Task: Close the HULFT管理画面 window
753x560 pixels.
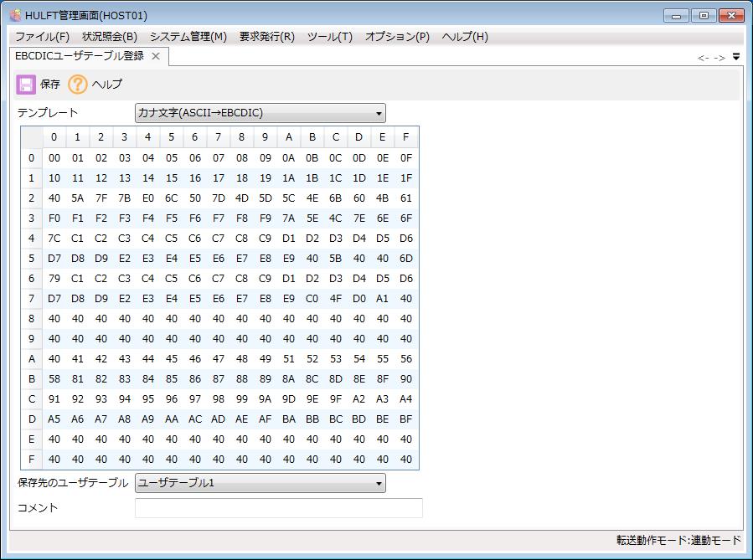Action: click(731, 16)
